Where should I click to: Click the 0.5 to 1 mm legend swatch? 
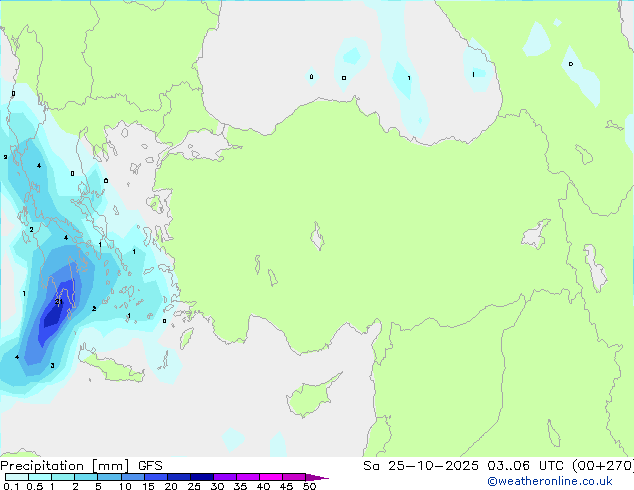(x=40, y=477)
